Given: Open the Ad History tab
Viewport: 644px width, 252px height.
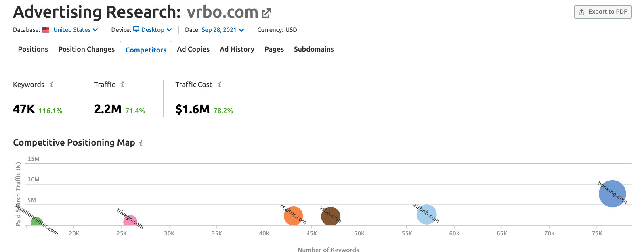Looking at the screenshot, I should [x=237, y=49].
